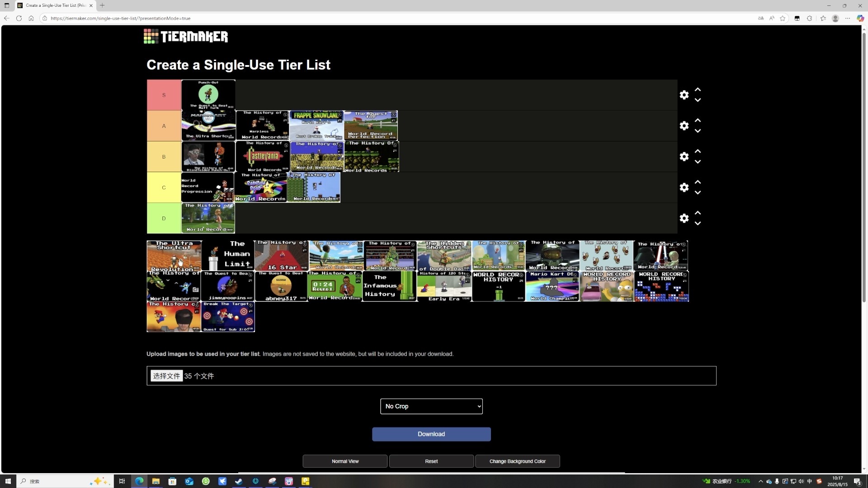868x488 pixels.
Task: Select Frappe Snowland thumbnail in A tier
Action: pyautogui.click(x=316, y=126)
